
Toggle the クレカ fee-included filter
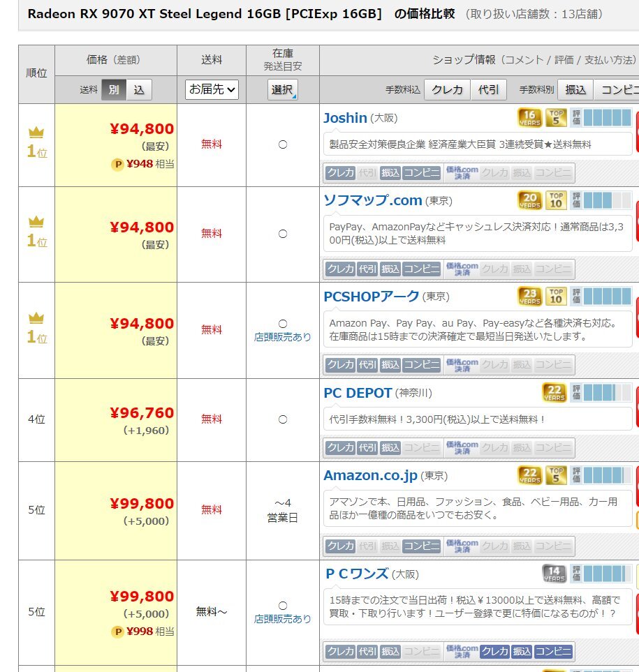[x=447, y=89]
